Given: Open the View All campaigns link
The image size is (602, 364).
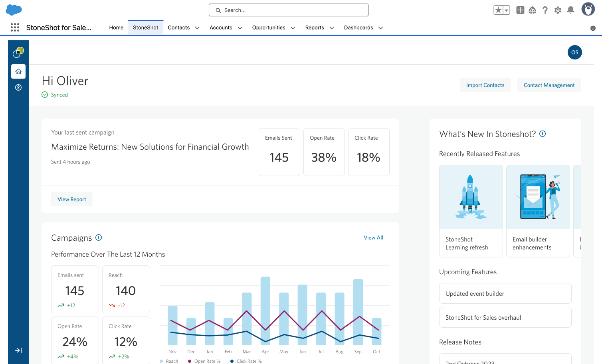Looking at the screenshot, I should [x=373, y=237].
